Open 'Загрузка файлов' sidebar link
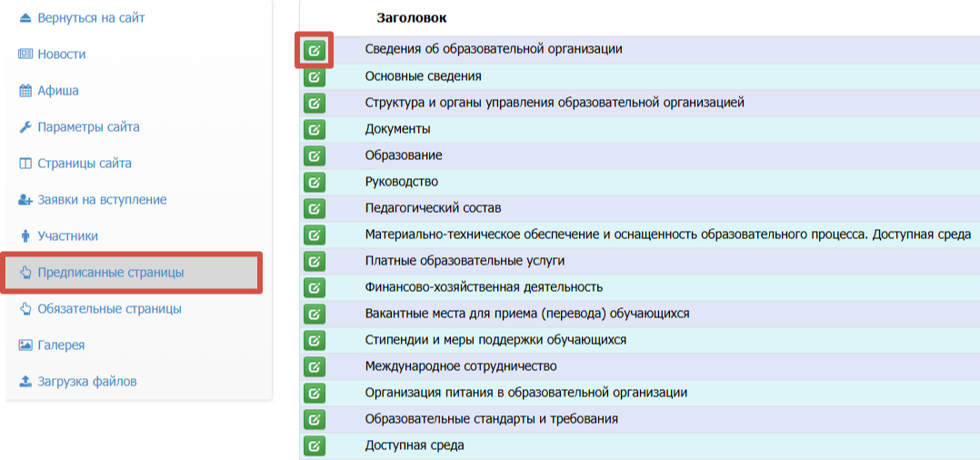This screenshot has height=460, width=980. (x=86, y=382)
